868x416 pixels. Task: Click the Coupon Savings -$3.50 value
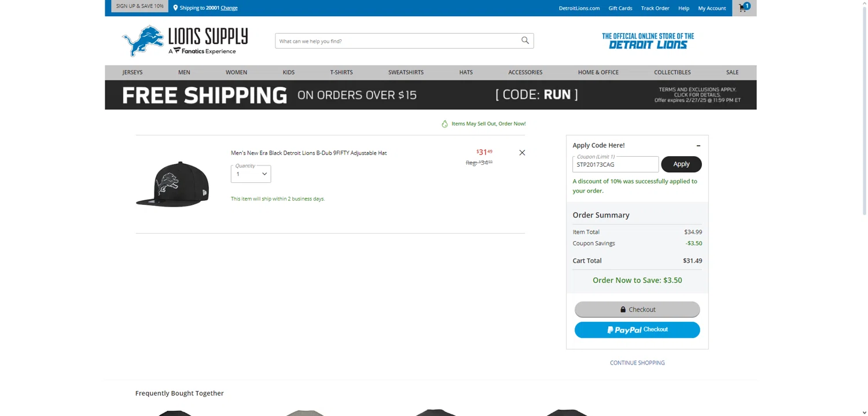(694, 244)
